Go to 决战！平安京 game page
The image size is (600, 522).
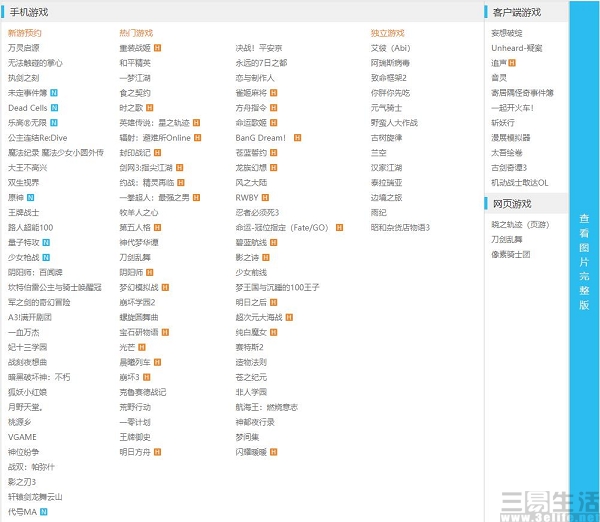click(259, 48)
